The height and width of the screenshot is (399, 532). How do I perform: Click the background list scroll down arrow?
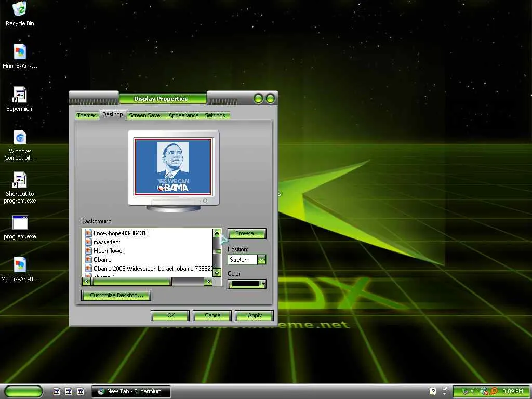[217, 272]
